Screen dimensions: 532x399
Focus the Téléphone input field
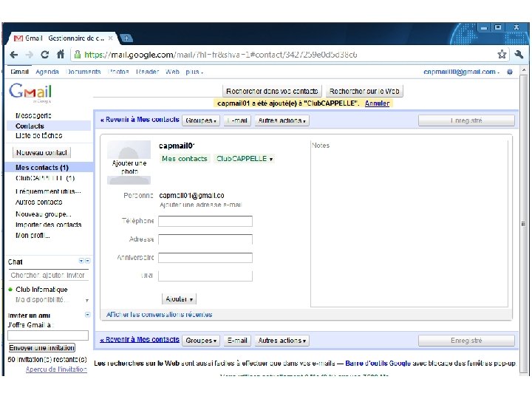(x=205, y=221)
